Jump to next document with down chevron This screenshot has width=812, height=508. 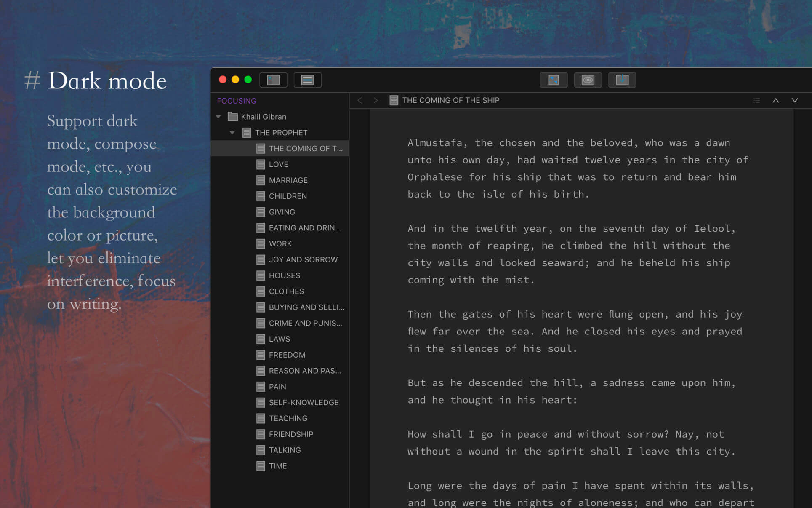(x=794, y=100)
